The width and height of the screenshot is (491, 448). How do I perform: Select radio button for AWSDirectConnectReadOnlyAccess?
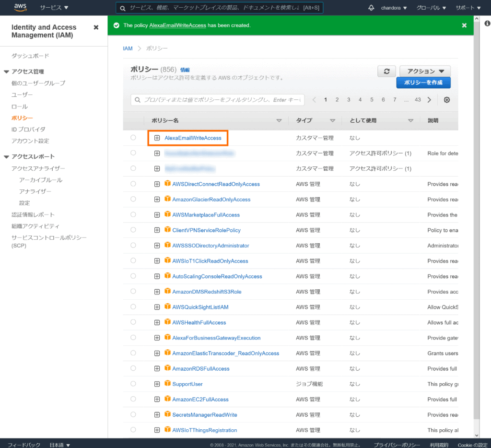[133, 184]
